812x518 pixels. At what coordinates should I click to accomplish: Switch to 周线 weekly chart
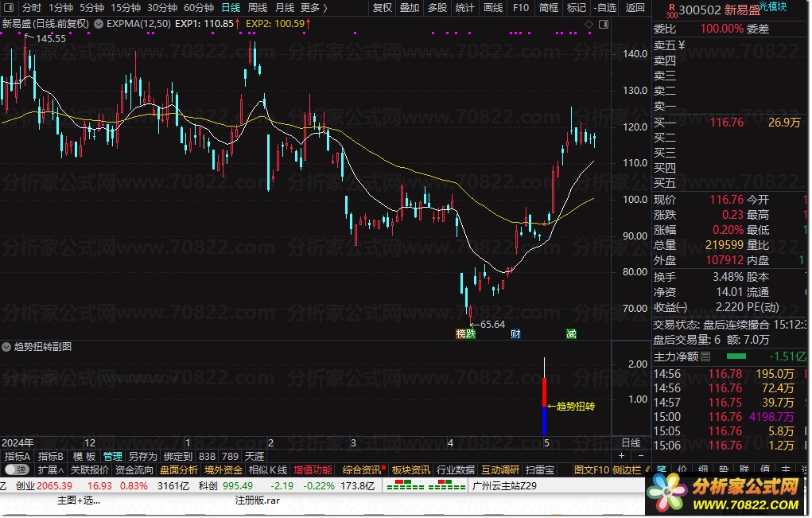tap(258, 8)
